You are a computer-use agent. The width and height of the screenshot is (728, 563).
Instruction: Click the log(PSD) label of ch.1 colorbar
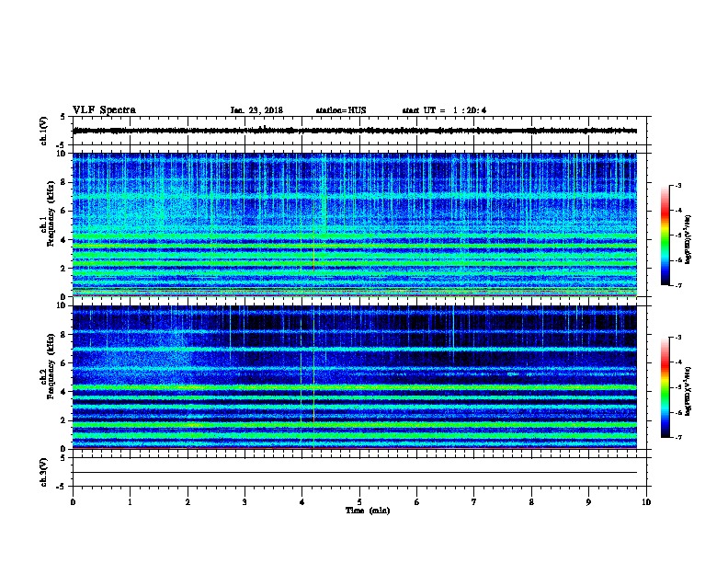(x=688, y=240)
